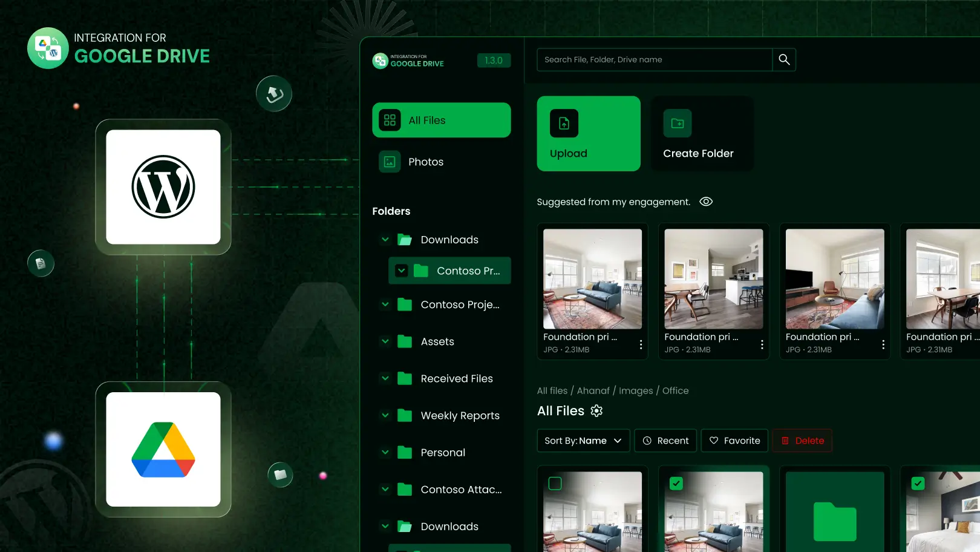Open the Sort By Name dropdown
The width and height of the screenshot is (980, 552).
pos(583,441)
